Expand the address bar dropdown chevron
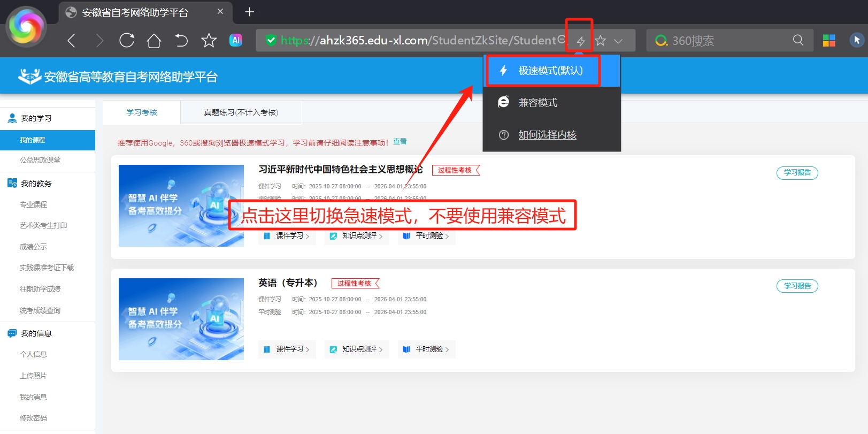The height and width of the screenshot is (434, 868). [618, 41]
